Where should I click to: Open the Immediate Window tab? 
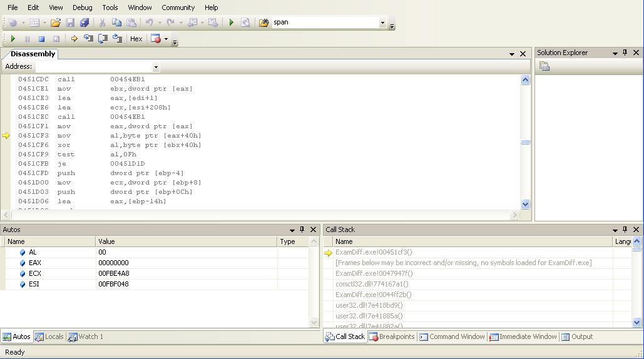(x=523, y=337)
